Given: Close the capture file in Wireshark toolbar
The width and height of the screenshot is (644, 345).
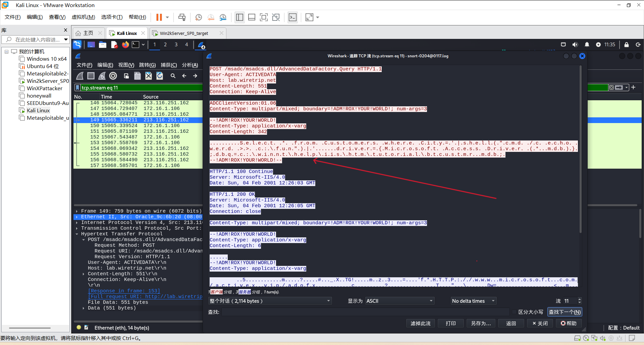Looking at the screenshot, I should (149, 76).
